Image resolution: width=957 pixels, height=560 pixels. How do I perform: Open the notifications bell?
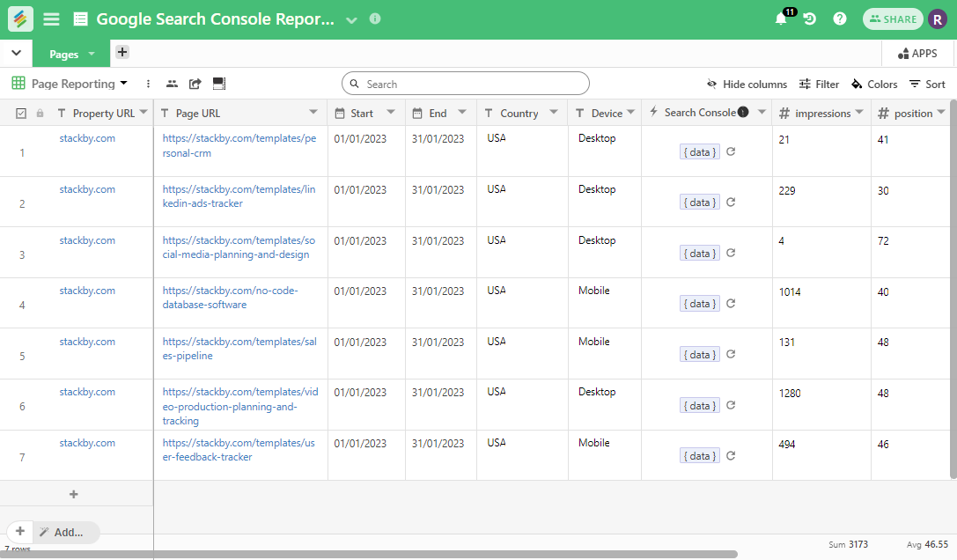pos(778,18)
